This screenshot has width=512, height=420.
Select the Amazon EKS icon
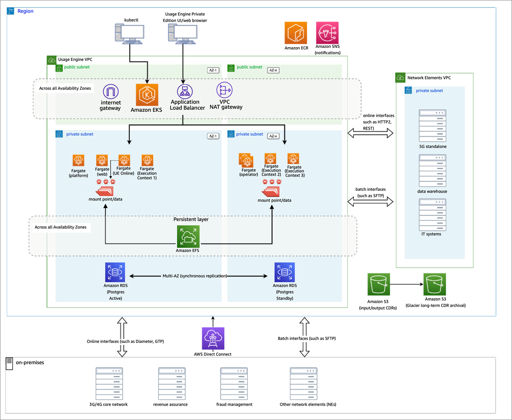(x=147, y=95)
